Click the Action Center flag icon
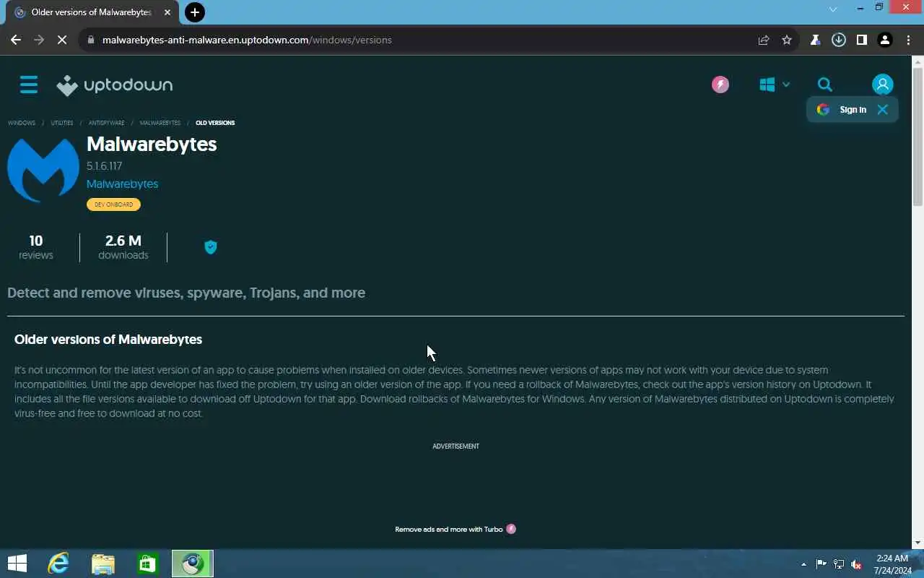Viewport: 924px width, 578px height. 821,564
